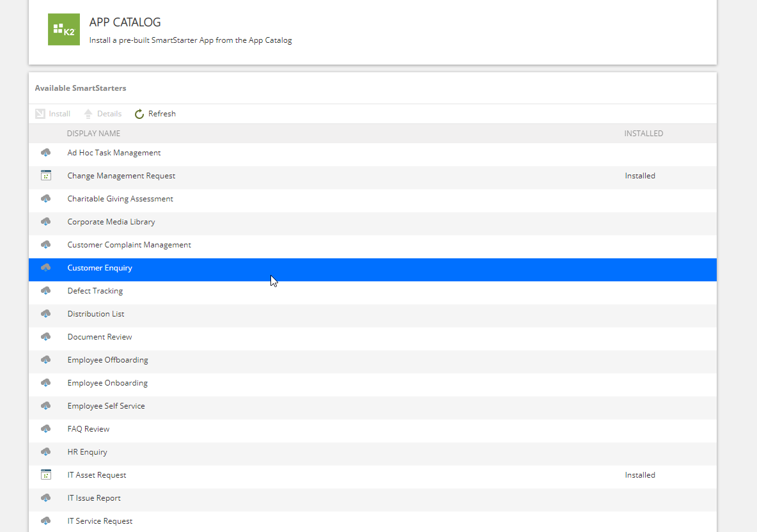Click the cloud icon beside IT Issue Report
Viewport: 757px width, 532px height.
46,497
